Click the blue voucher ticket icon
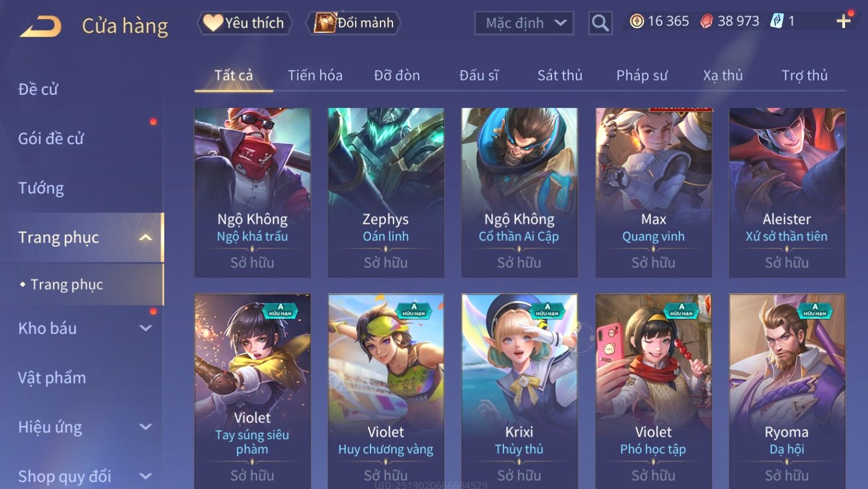 (777, 21)
